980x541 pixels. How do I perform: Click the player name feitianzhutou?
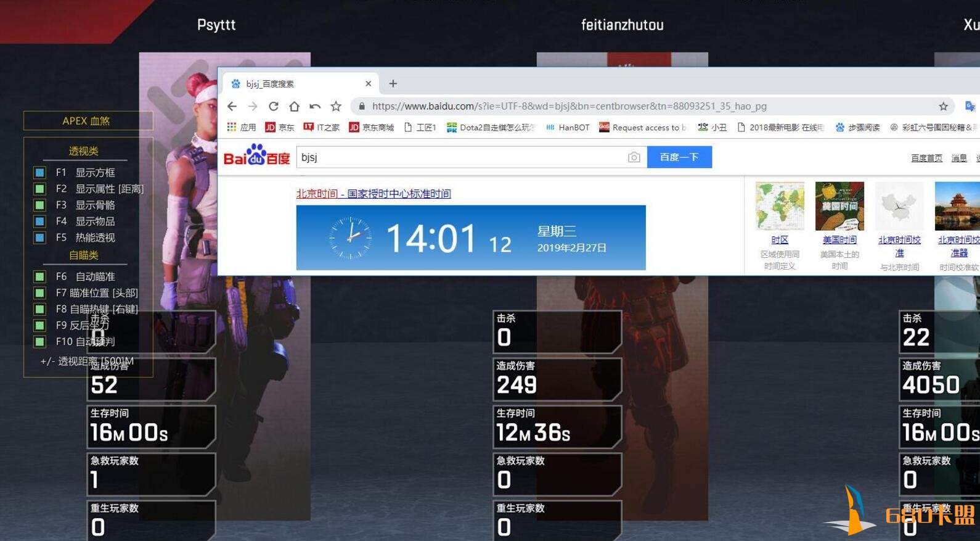pos(623,25)
